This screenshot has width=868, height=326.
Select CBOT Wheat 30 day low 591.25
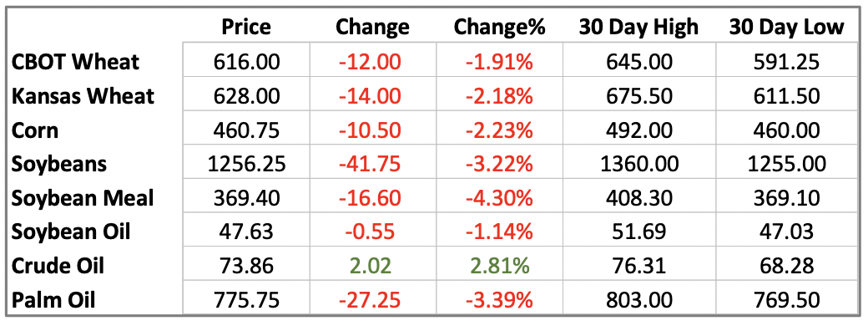[786, 62]
